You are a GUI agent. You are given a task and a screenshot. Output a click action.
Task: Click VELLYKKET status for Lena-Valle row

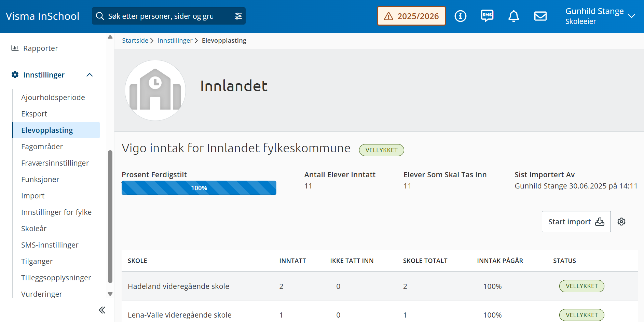coord(581,315)
